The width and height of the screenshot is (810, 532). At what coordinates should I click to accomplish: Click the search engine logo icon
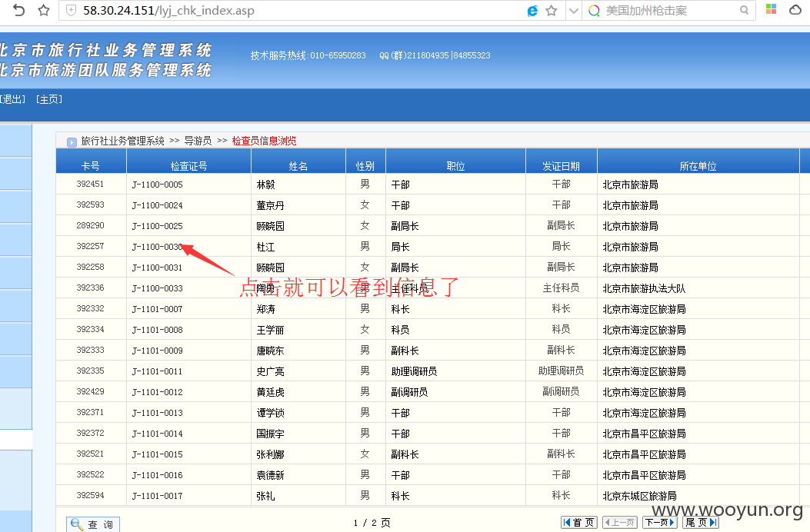point(594,10)
